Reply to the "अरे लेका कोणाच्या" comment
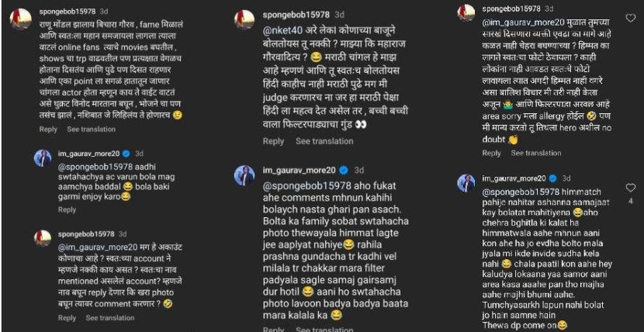 (x=273, y=141)
